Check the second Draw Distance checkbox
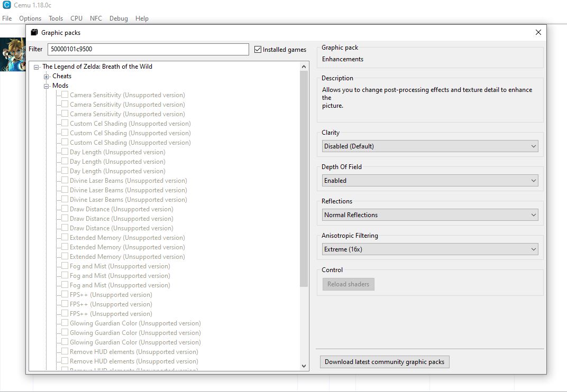567x392 pixels. click(x=65, y=218)
